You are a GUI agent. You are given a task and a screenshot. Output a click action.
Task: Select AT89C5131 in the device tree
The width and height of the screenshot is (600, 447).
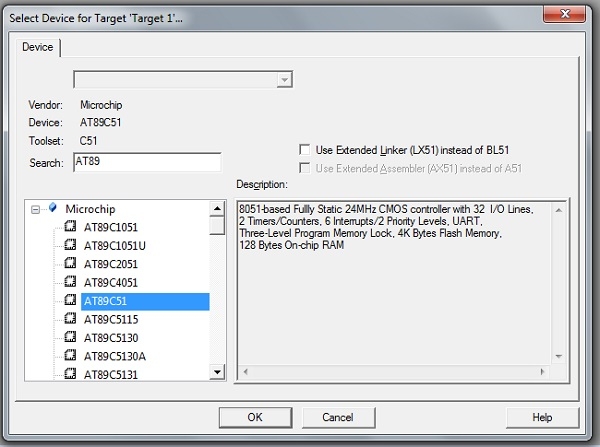[111, 375]
